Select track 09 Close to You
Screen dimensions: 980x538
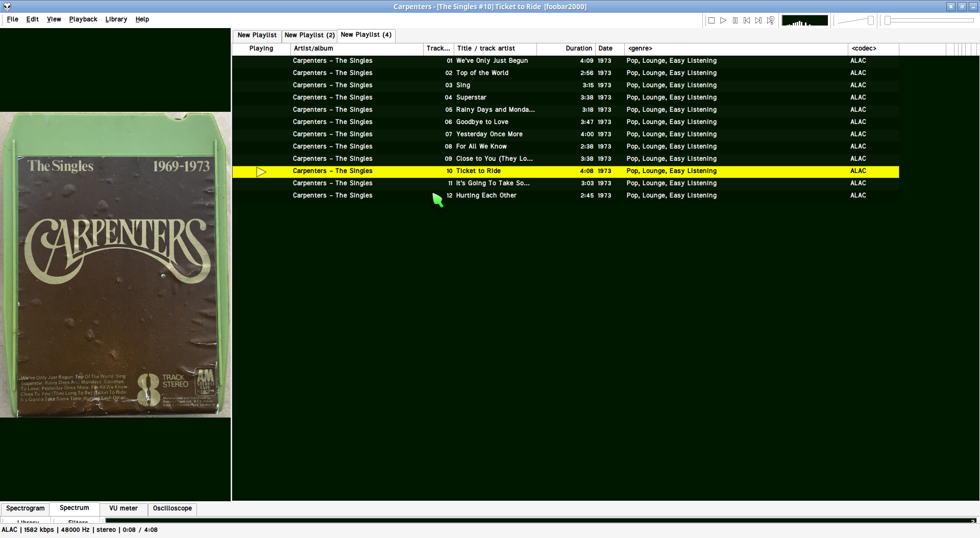coord(566,159)
